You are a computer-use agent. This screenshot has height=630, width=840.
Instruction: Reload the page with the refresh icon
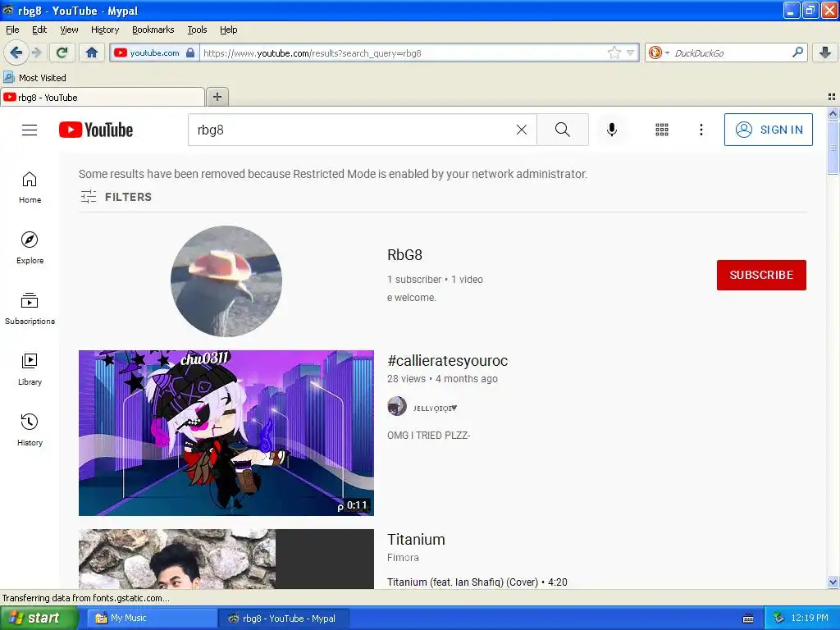pos(62,52)
